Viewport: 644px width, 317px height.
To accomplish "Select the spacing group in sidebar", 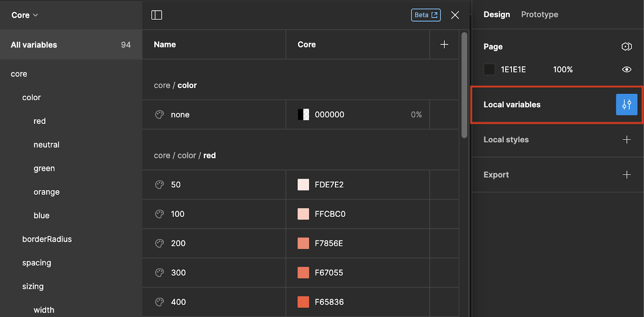I will [37, 263].
